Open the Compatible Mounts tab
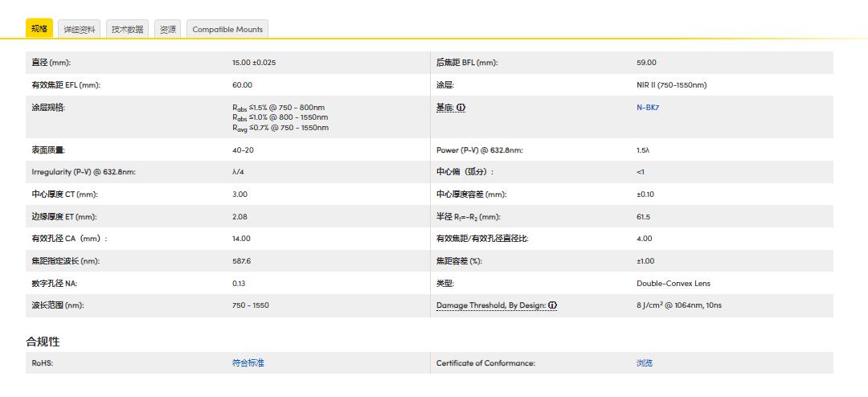 coord(227,30)
